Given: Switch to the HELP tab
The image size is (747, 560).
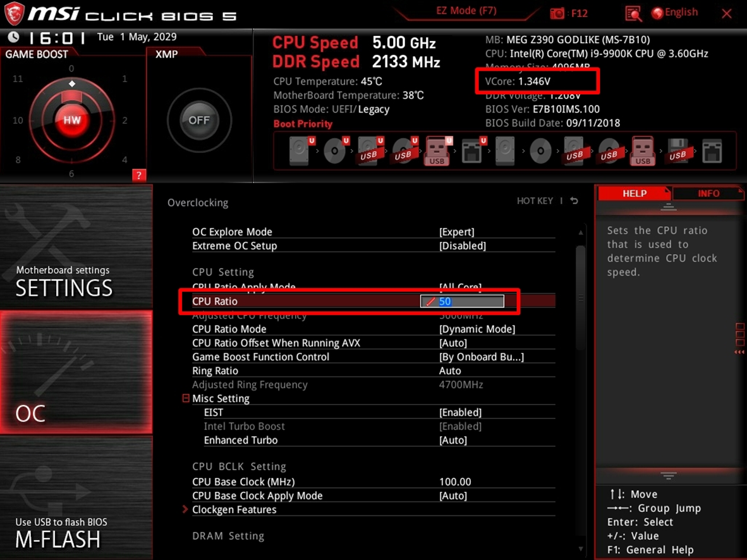Looking at the screenshot, I should click(x=635, y=193).
